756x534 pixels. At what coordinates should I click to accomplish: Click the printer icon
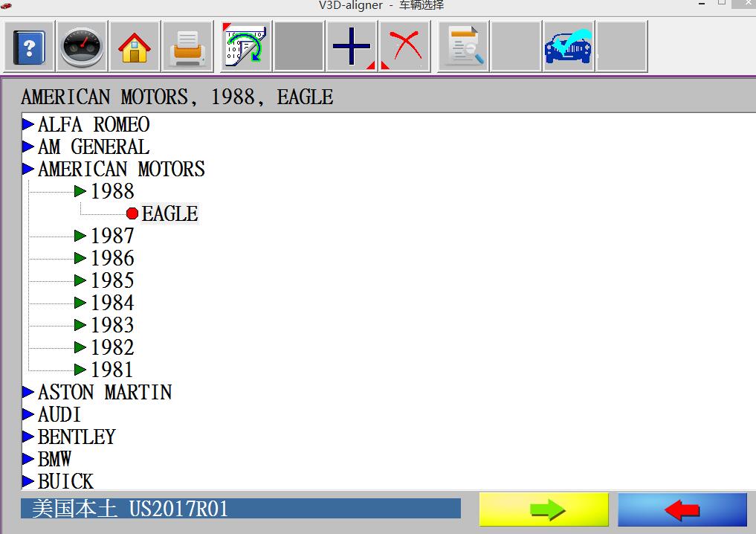(187, 47)
